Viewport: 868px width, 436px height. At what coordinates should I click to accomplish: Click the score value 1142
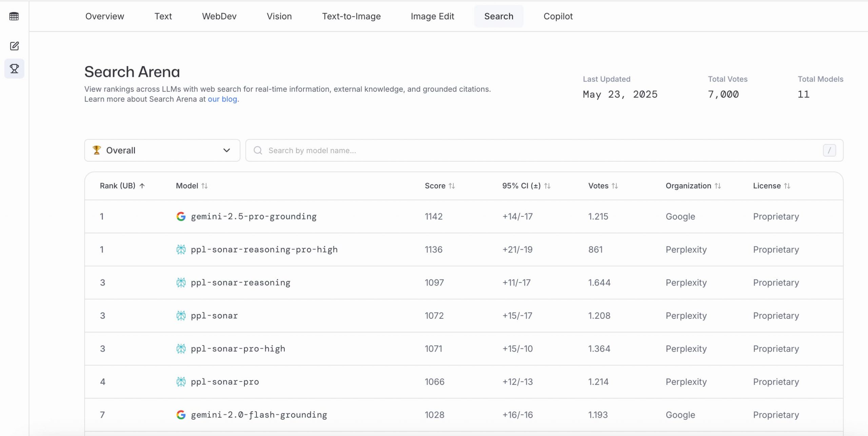pyautogui.click(x=434, y=216)
